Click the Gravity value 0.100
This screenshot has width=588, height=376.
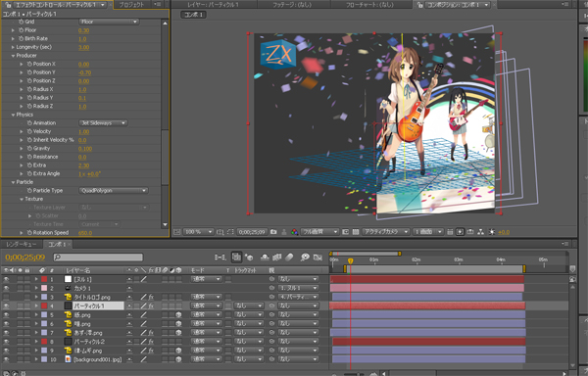tap(85, 149)
